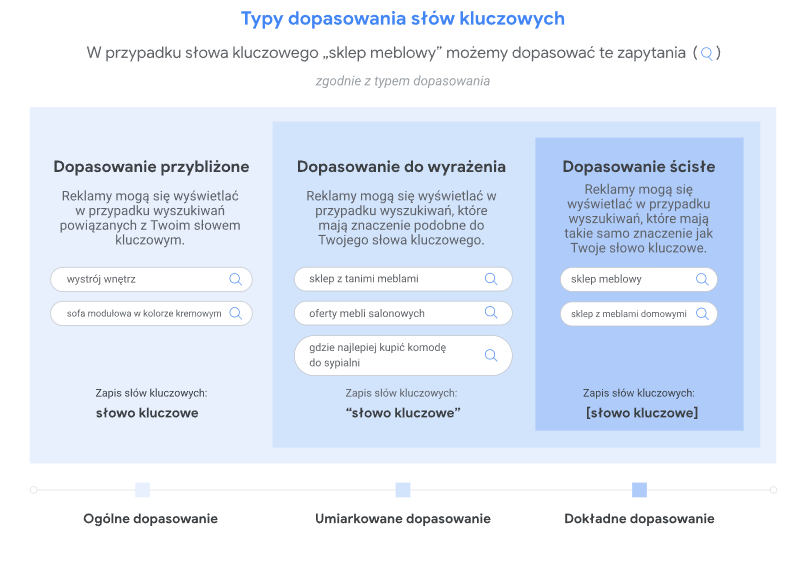Click magnifier in 'sklep z tanimi meblami' field
The width and height of the screenshot is (811, 565).
point(491,279)
